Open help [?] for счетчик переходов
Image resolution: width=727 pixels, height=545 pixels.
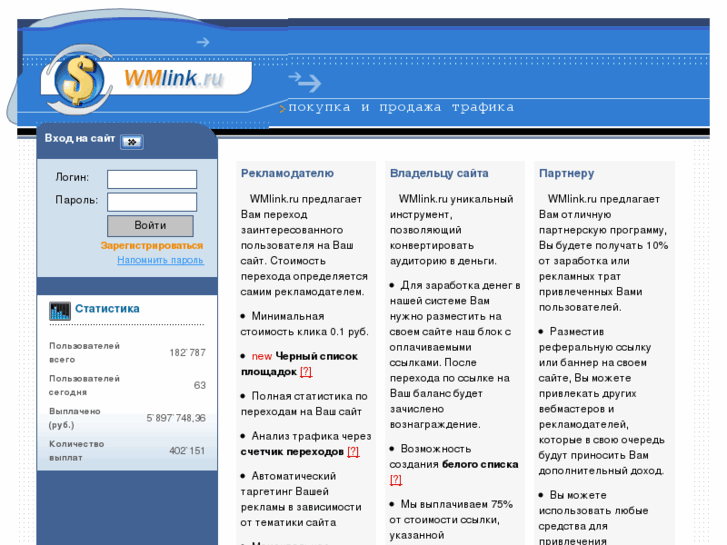(353, 452)
